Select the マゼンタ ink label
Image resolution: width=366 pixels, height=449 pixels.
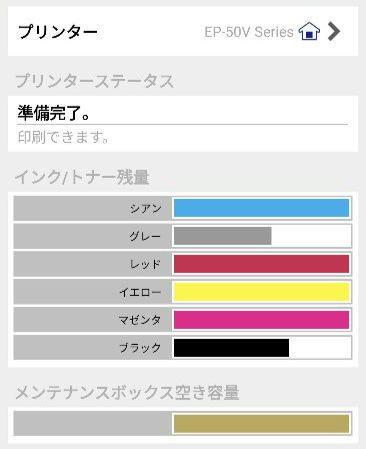140,320
